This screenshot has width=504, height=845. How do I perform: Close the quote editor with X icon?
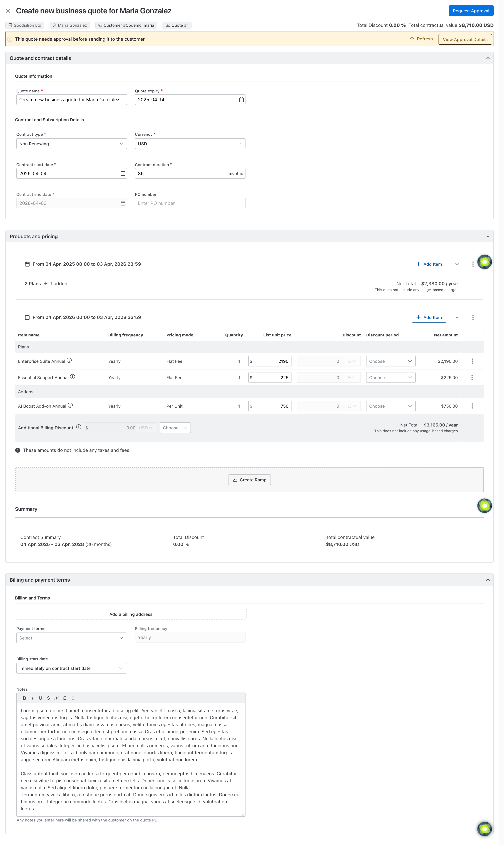pos(8,11)
